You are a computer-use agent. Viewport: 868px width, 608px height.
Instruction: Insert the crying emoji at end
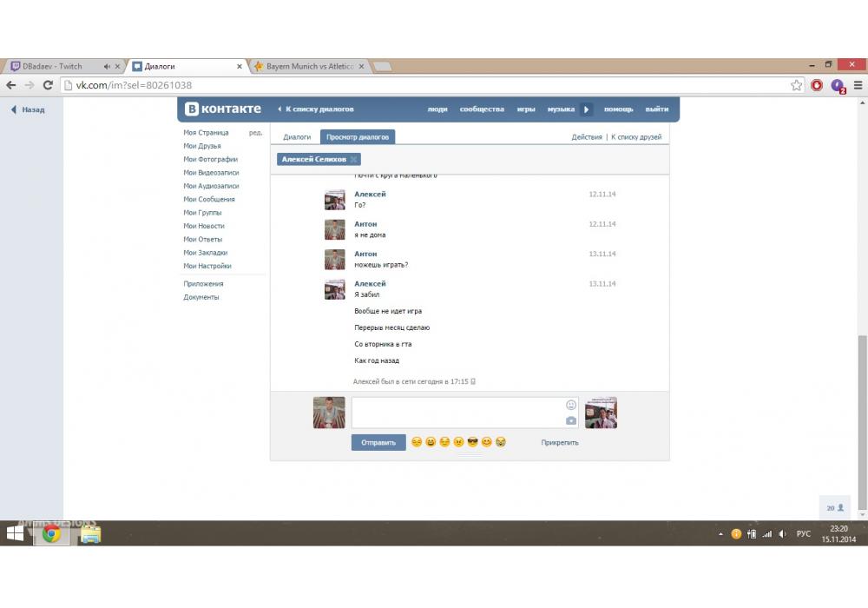click(501, 442)
